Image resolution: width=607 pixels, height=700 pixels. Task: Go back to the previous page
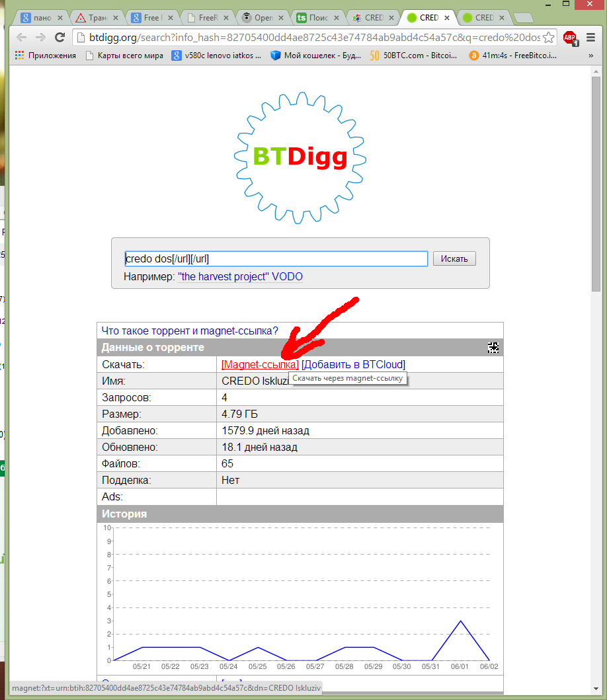[x=21, y=38]
